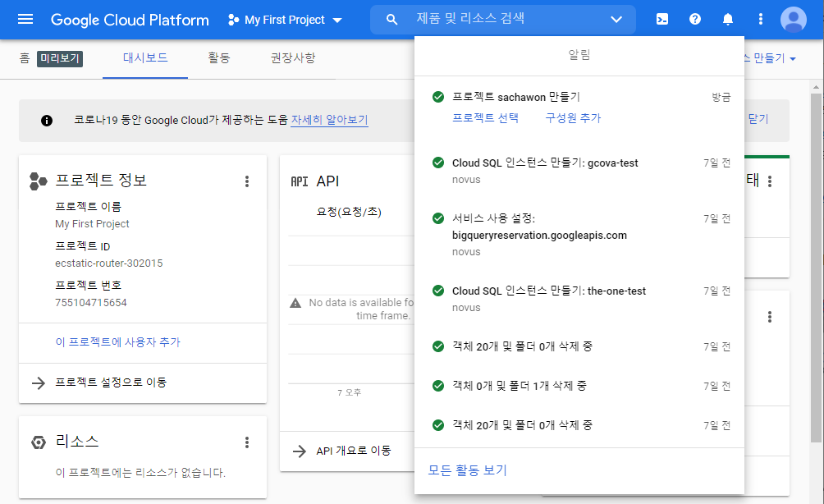Open the 리소스 card three-dot menu

(246, 442)
